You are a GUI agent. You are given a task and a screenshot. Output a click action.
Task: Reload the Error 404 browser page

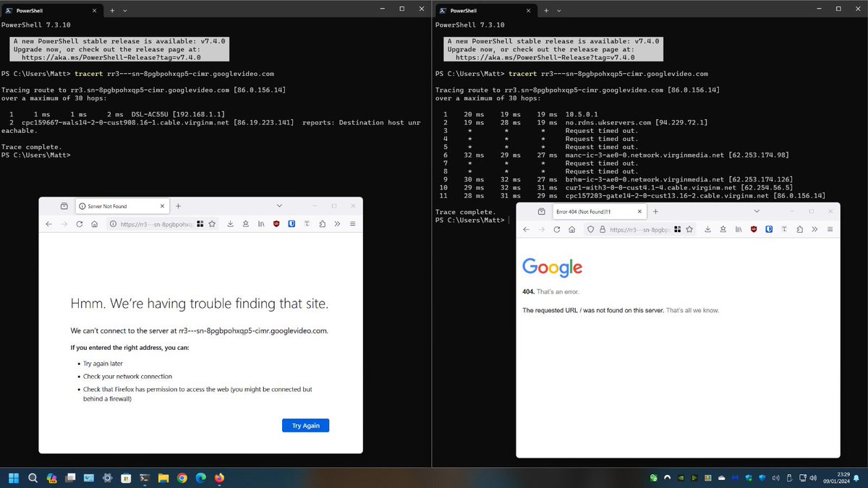click(x=556, y=229)
